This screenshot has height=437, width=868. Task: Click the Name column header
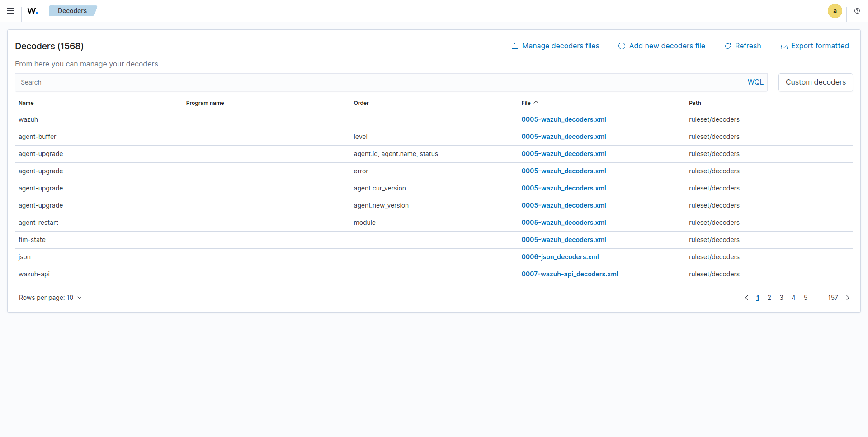(26, 103)
